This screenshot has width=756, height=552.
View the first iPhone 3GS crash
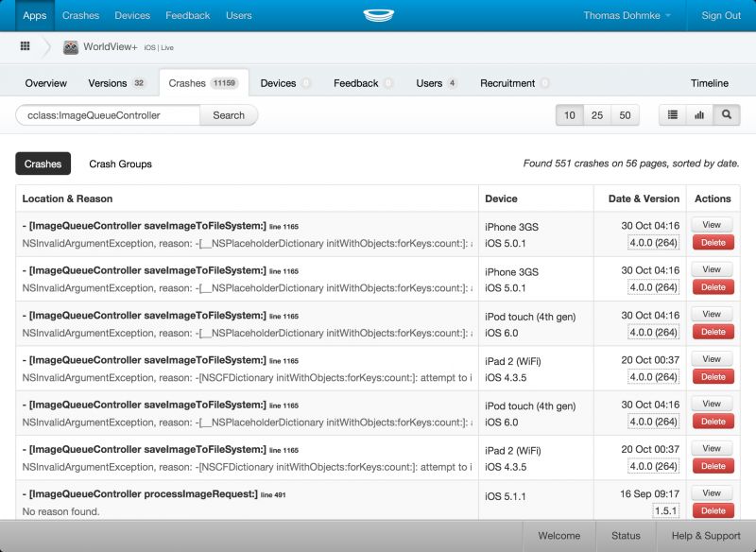[712, 225]
